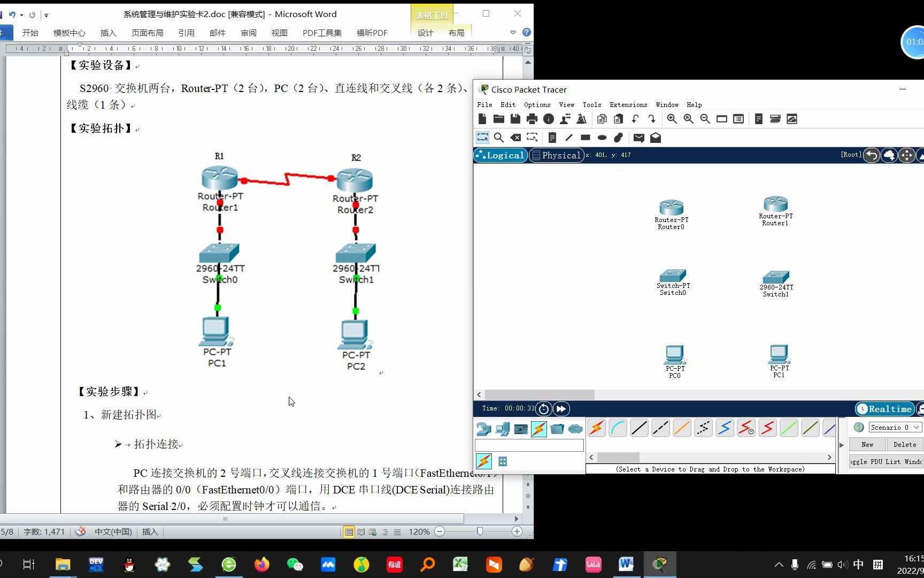Click the fast forward time button

[x=561, y=409]
